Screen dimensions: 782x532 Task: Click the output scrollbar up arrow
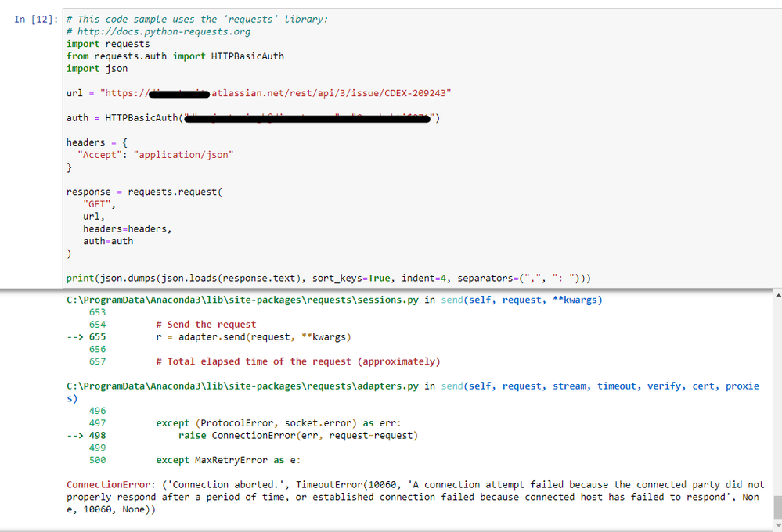pos(777,295)
